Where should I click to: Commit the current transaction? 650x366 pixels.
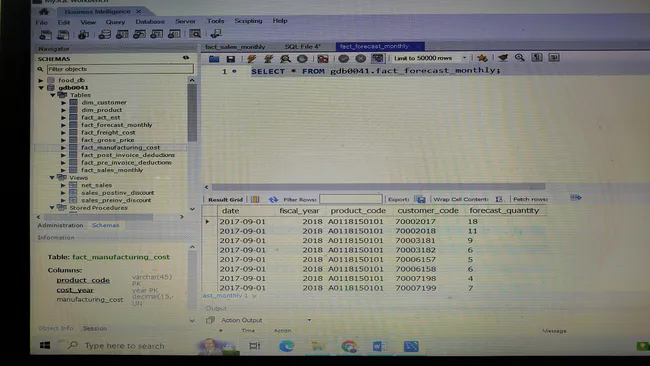click(343, 58)
